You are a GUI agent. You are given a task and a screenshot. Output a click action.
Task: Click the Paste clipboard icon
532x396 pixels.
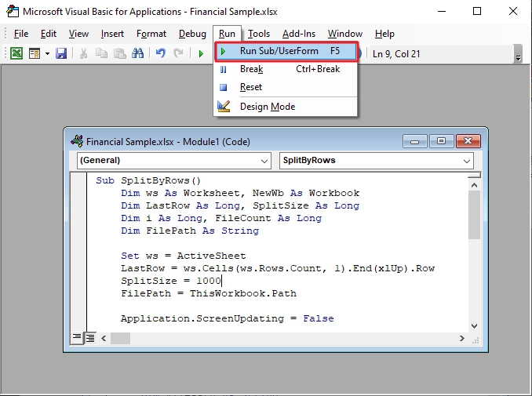tap(119, 53)
